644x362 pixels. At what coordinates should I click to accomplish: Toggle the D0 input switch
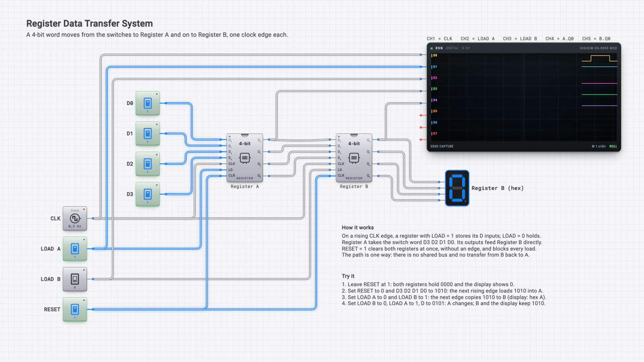pos(148,103)
